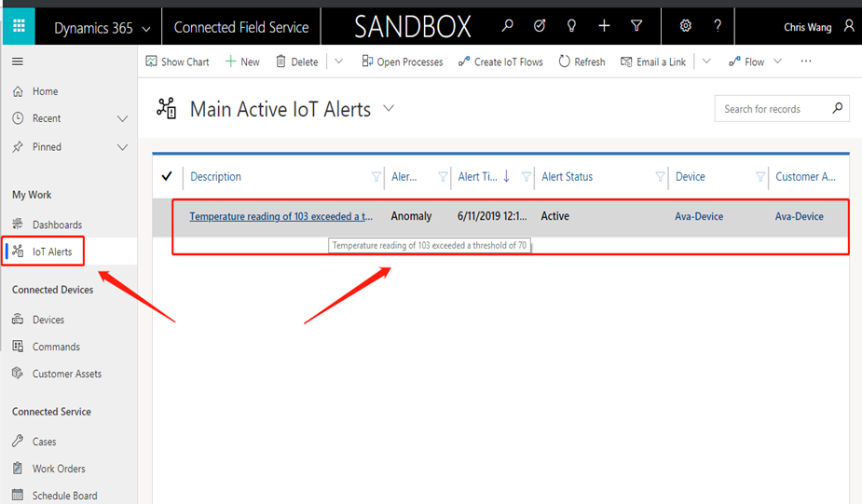The image size is (862, 504).
Task: Click the Devices icon in sidebar
Action: (x=18, y=319)
